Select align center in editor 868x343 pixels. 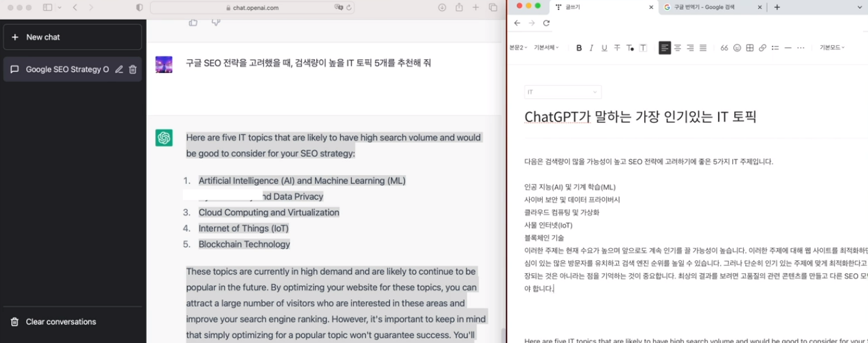[x=677, y=48]
